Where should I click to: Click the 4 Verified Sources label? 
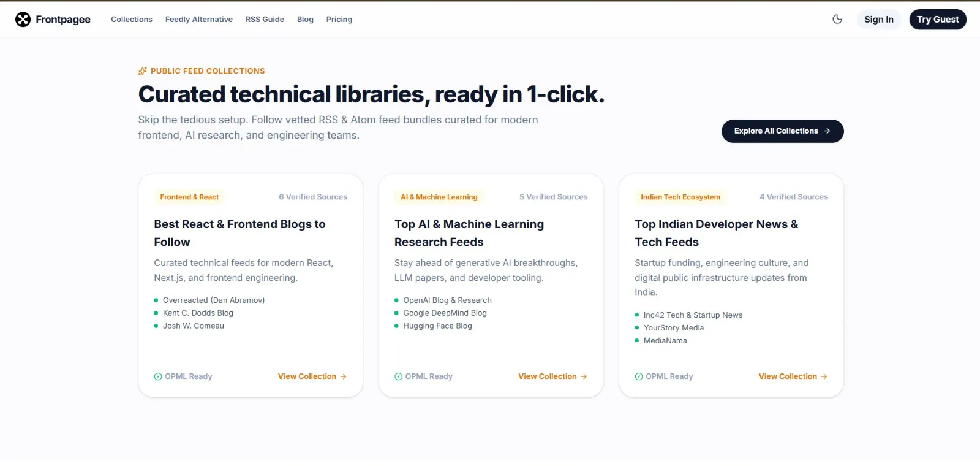click(794, 197)
